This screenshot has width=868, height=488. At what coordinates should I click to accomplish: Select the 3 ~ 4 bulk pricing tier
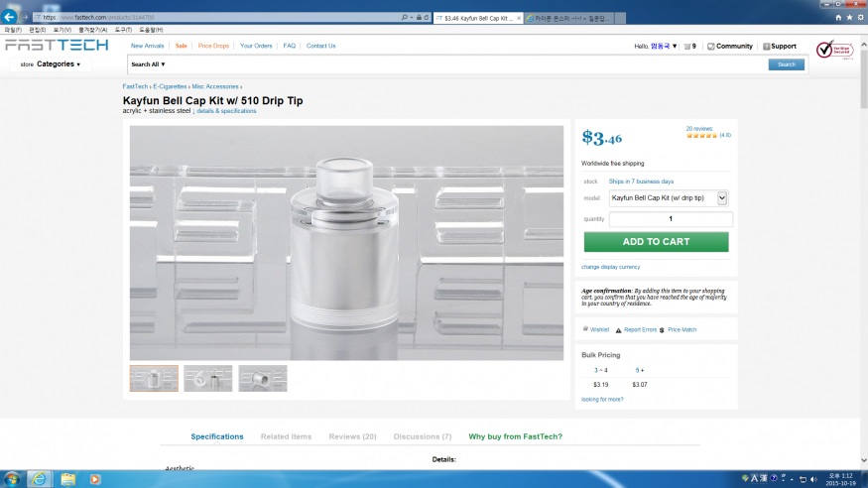pyautogui.click(x=600, y=370)
